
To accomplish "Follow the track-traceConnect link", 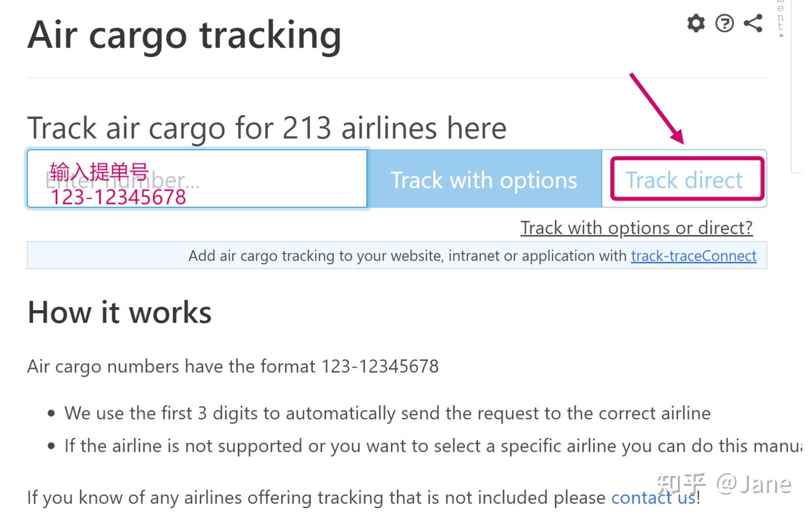I will click(693, 256).
